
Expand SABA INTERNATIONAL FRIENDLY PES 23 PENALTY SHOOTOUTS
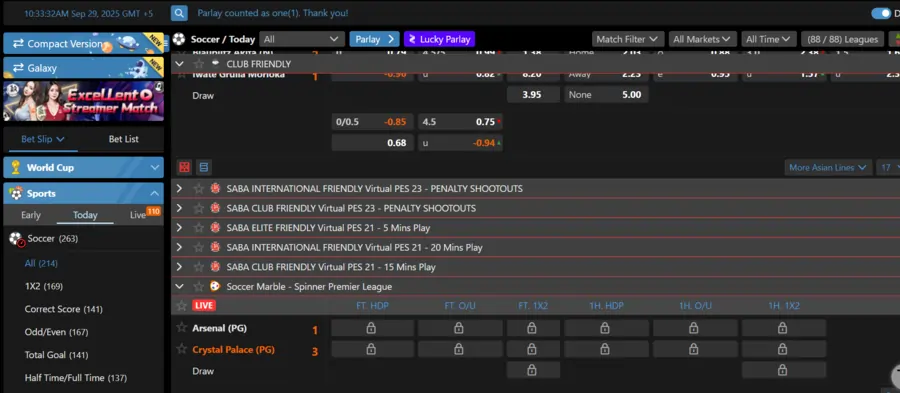click(180, 188)
